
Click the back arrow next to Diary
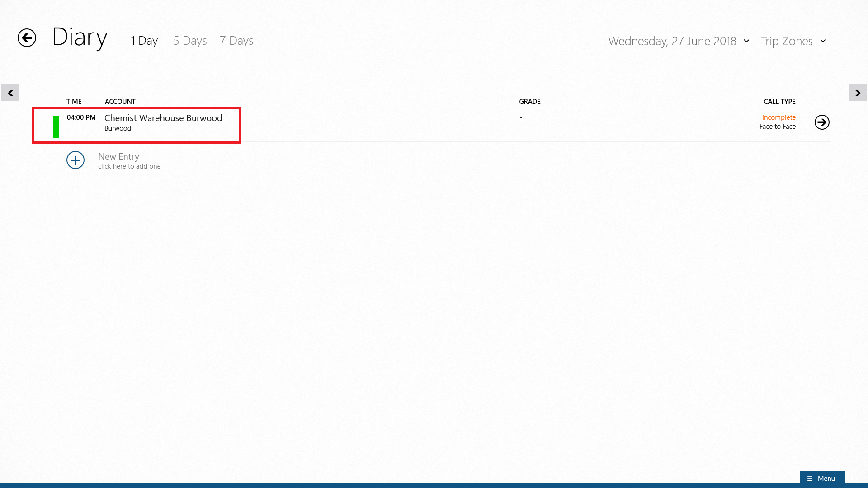click(27, 38)
